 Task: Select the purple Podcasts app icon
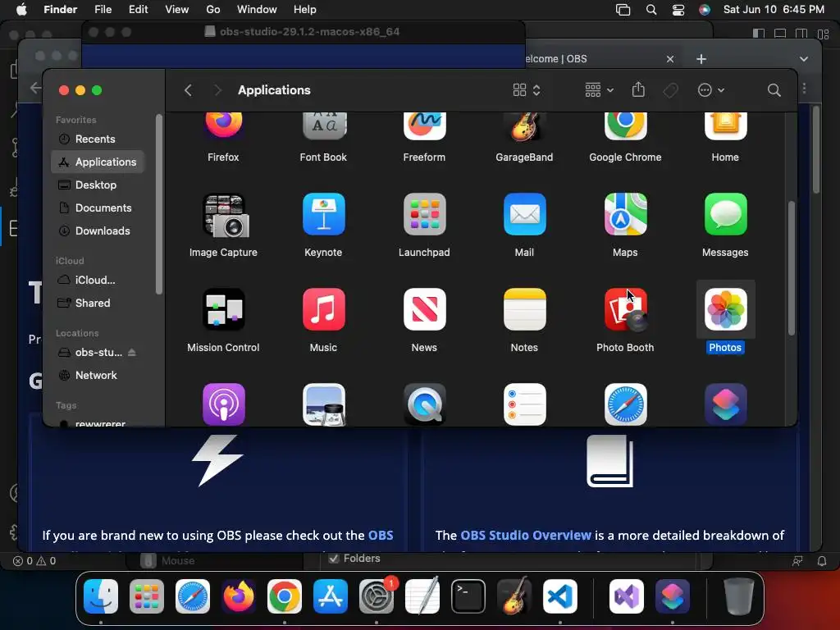point(223,404)
